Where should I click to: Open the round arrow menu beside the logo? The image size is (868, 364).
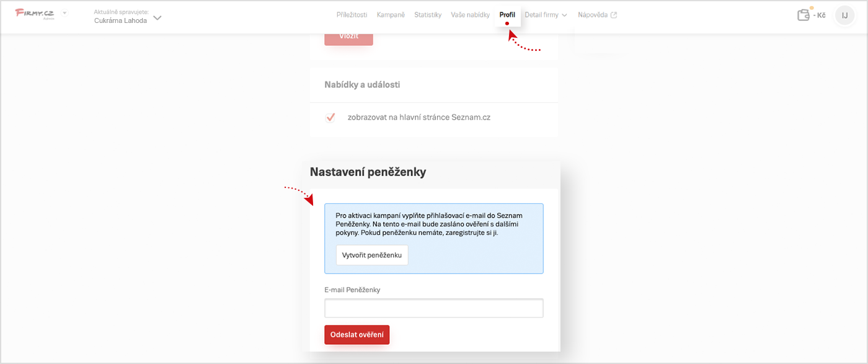[64, 13]
